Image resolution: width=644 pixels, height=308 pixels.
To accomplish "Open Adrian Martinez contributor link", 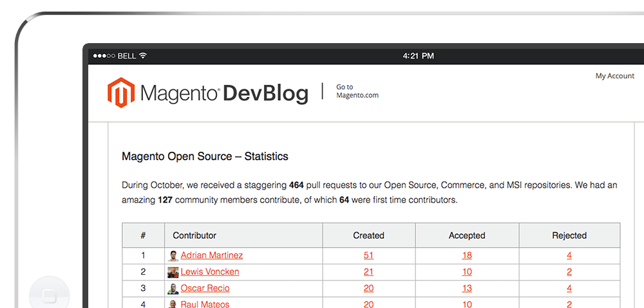I will [211, 255].
